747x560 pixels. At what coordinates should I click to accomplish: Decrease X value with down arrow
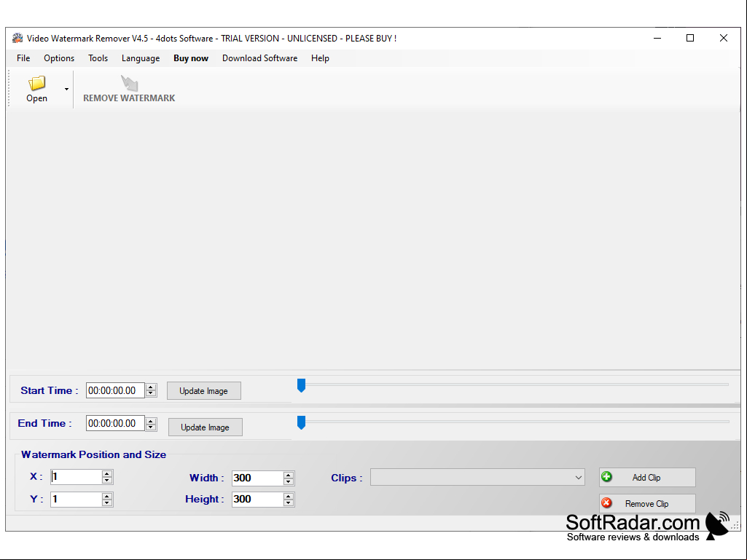pos(107,481)
